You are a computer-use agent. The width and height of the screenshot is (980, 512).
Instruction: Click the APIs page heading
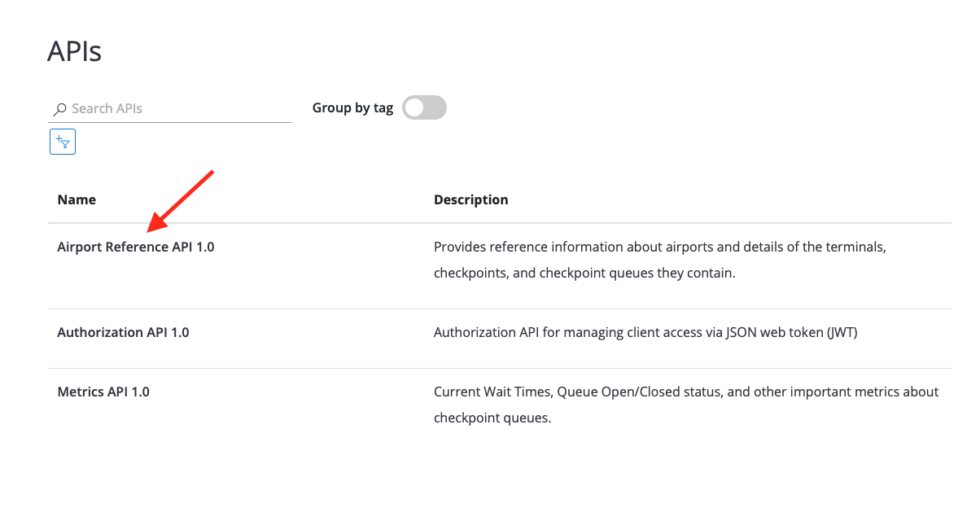pos(74,51)
